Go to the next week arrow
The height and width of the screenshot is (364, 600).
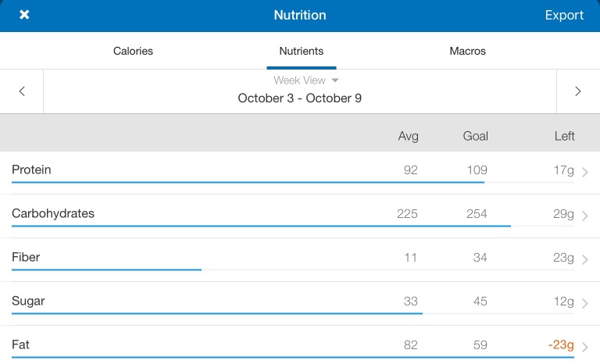578,91
